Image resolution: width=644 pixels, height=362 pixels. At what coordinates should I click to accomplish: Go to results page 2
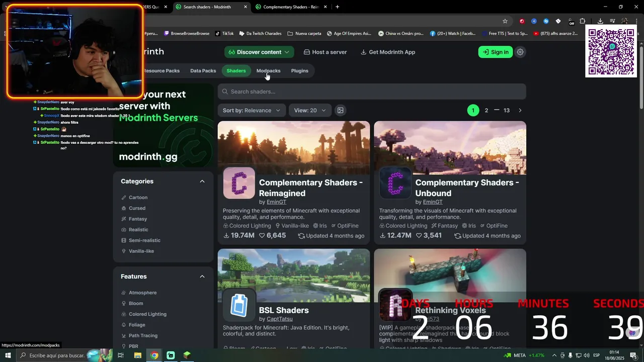pyautogui.click(x=486, y=110)
